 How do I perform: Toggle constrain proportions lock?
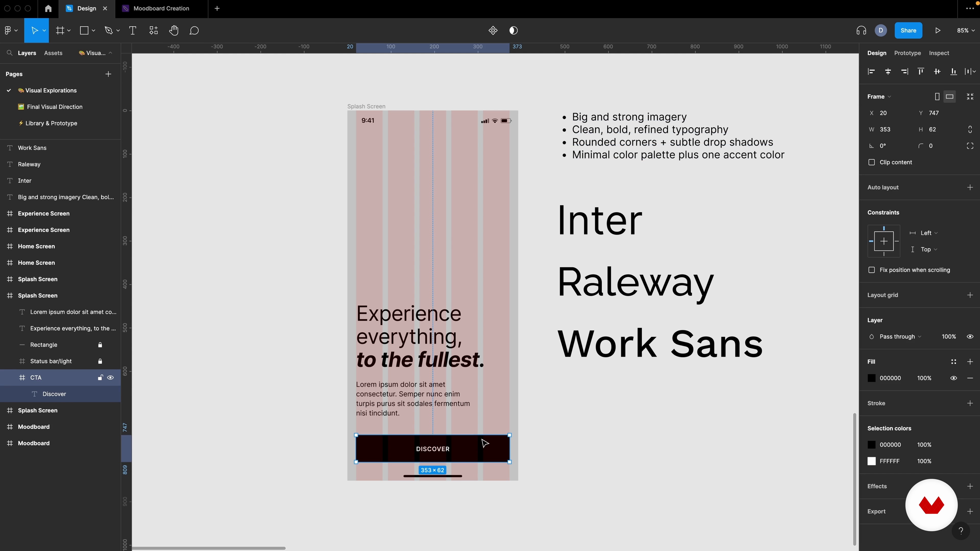click(x=970, y=129)
